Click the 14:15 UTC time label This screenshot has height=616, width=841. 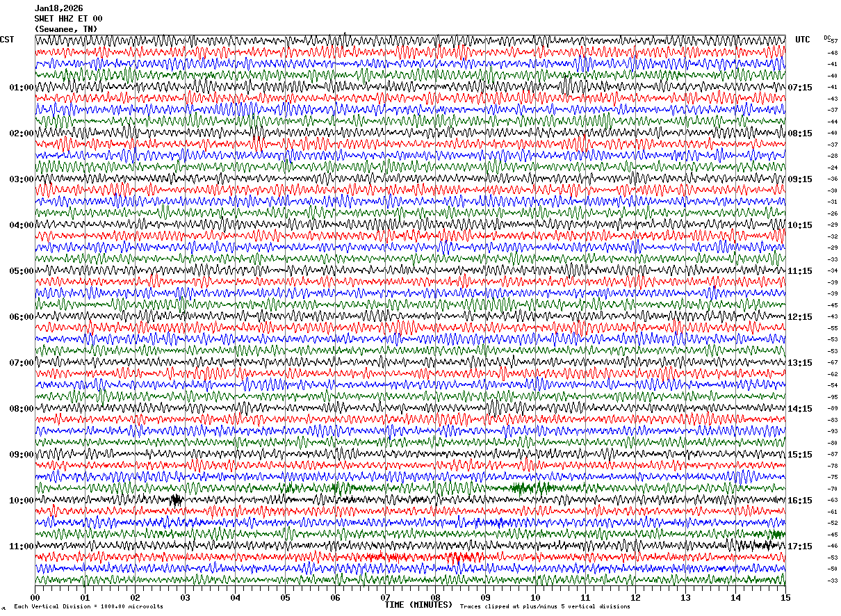[799, 409]
